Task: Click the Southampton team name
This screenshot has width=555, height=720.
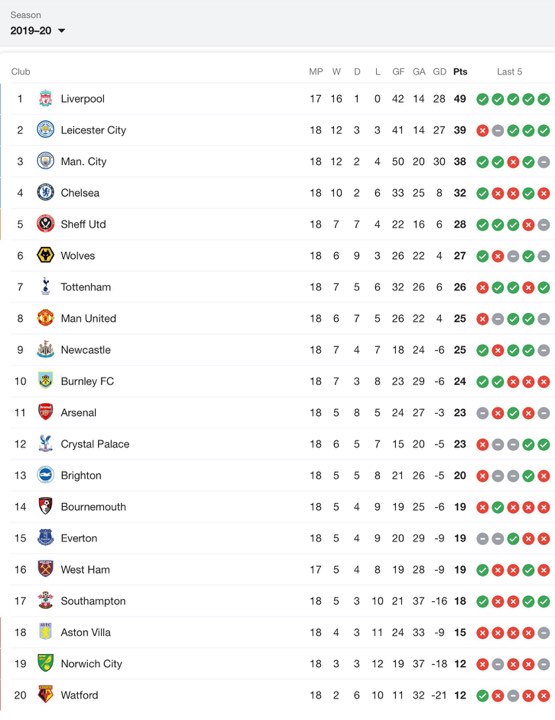Action: tap(93, 601)
